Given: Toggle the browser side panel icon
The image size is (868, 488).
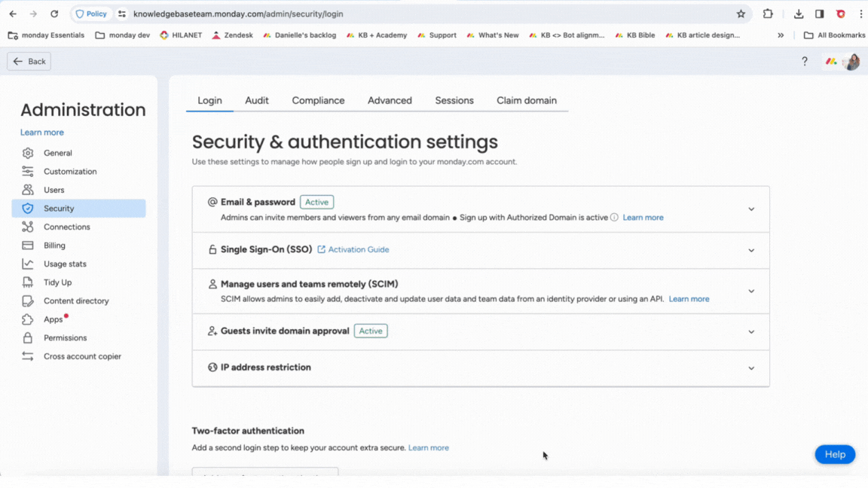Looking at the screenshot, I should point(819,14).
